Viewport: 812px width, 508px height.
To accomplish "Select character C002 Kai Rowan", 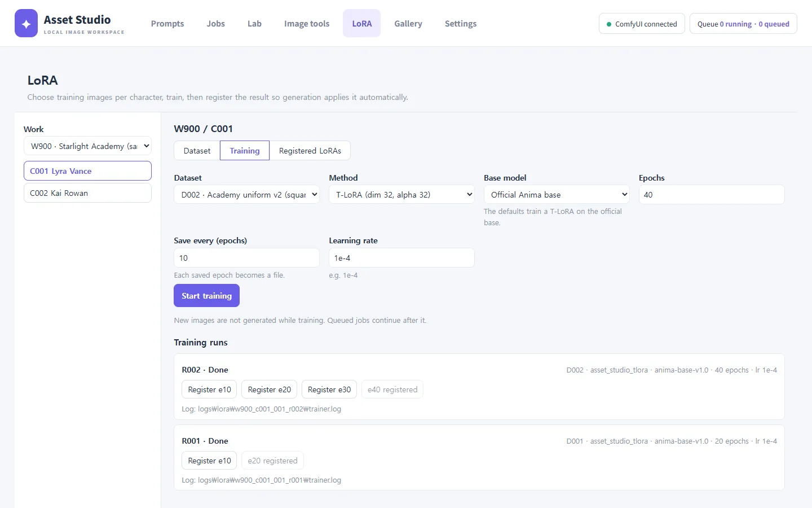I will tap(87, 193).
